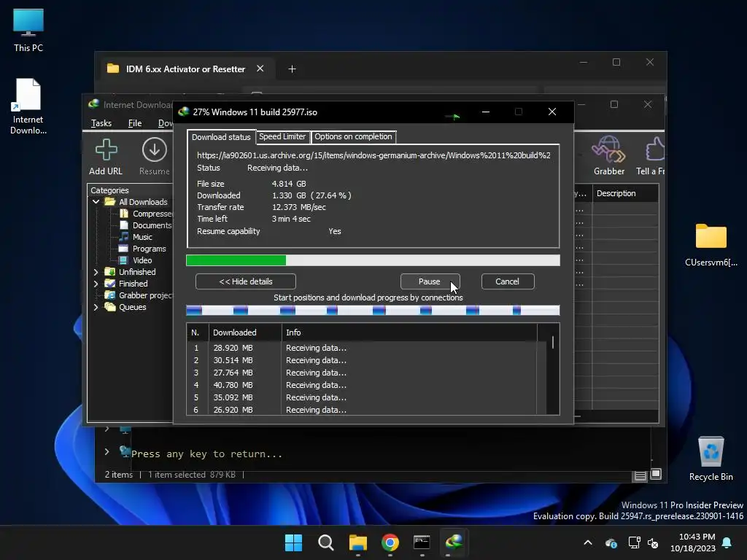The width and height of the screenshot is (747, 560).
Task: Collapse the All Downloads tree node
Action: pos(96,202)
